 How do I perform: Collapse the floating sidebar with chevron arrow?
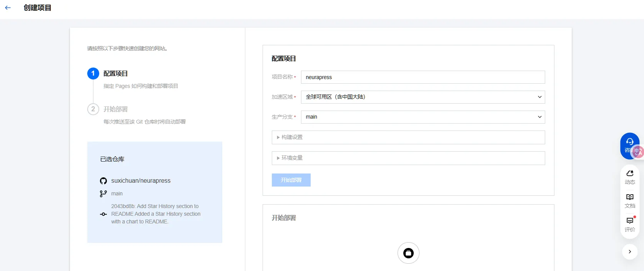pyautogui.click(x=630, y=252)
